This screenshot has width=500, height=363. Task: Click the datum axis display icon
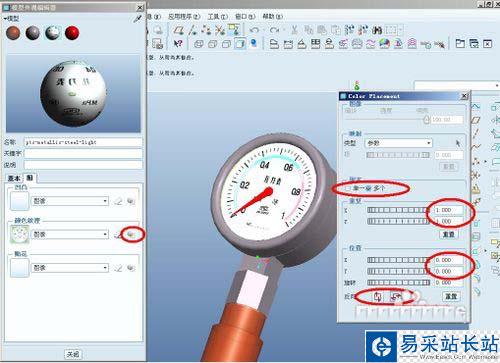[x=192, y=30]
